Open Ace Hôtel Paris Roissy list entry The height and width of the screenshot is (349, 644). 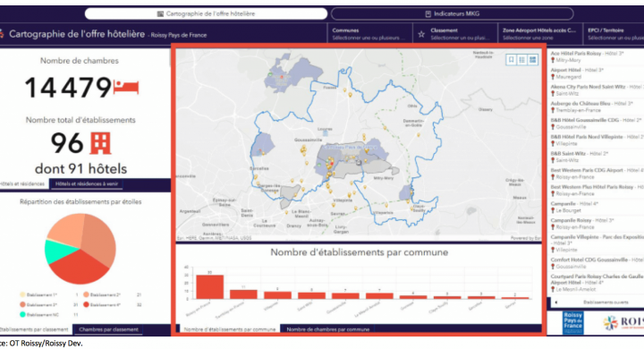pos(595,56)
